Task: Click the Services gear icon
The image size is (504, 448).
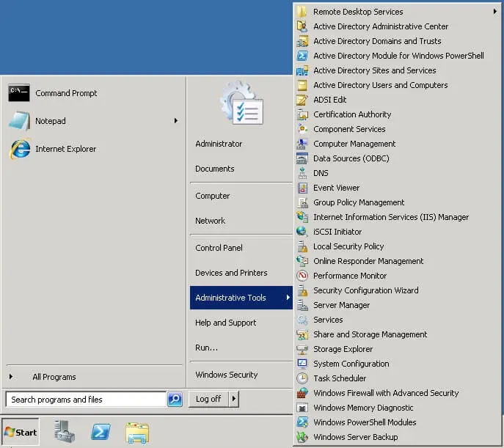Action: point(302,320)
